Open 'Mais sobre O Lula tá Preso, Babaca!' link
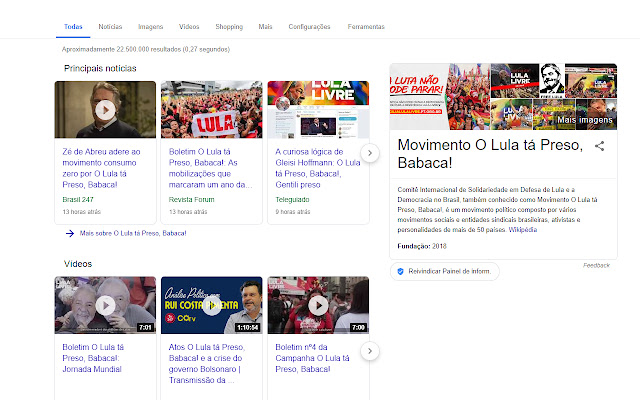The width and height of the screenshot is (640, 400). pos(133,233)
